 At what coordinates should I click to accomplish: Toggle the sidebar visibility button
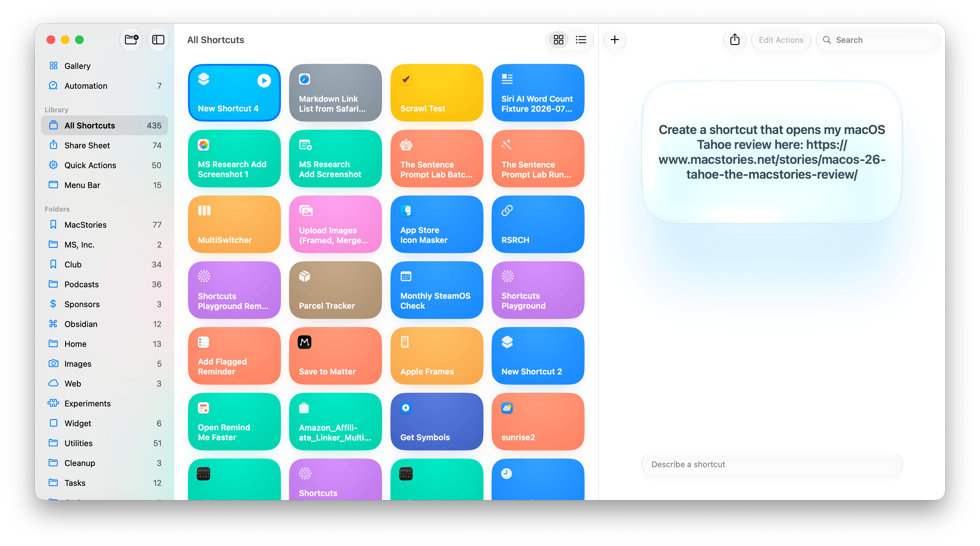coord(158,40)
